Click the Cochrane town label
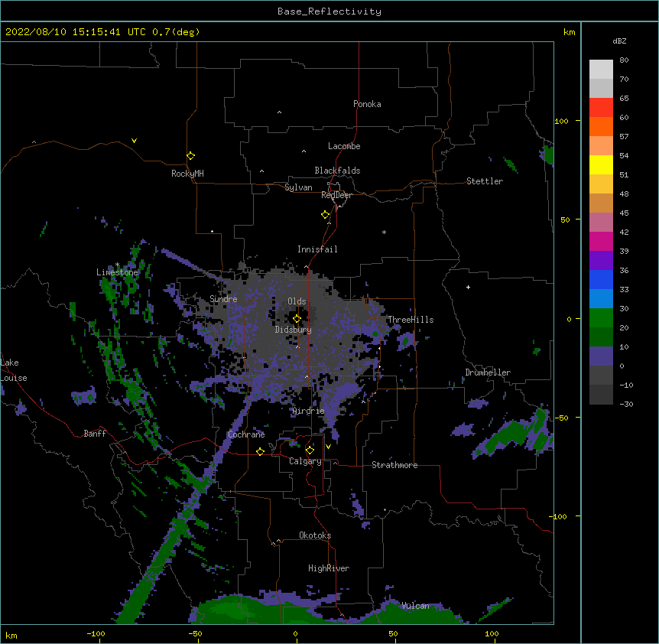This screenshot has width=659, height=644. 246,434
